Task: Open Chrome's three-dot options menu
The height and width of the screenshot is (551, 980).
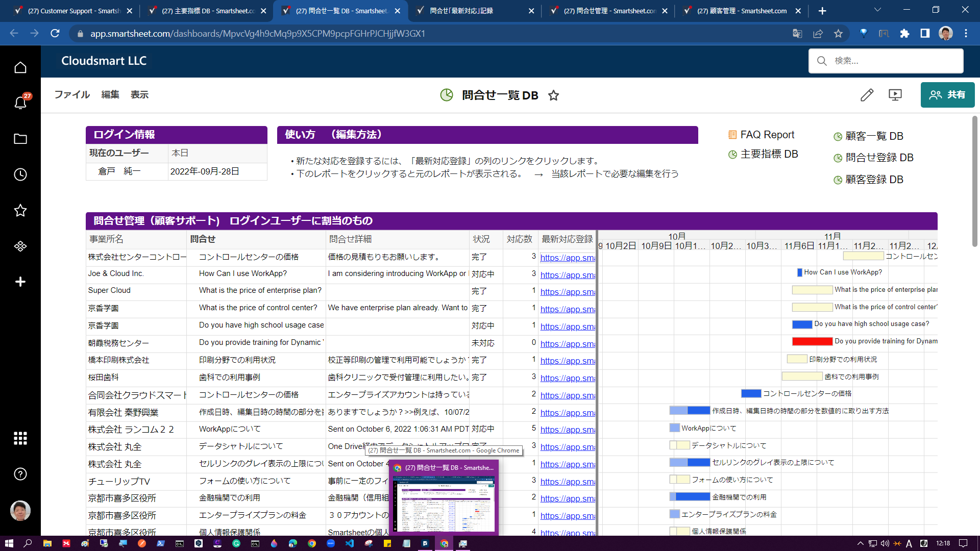Action: tap(966, 34)
